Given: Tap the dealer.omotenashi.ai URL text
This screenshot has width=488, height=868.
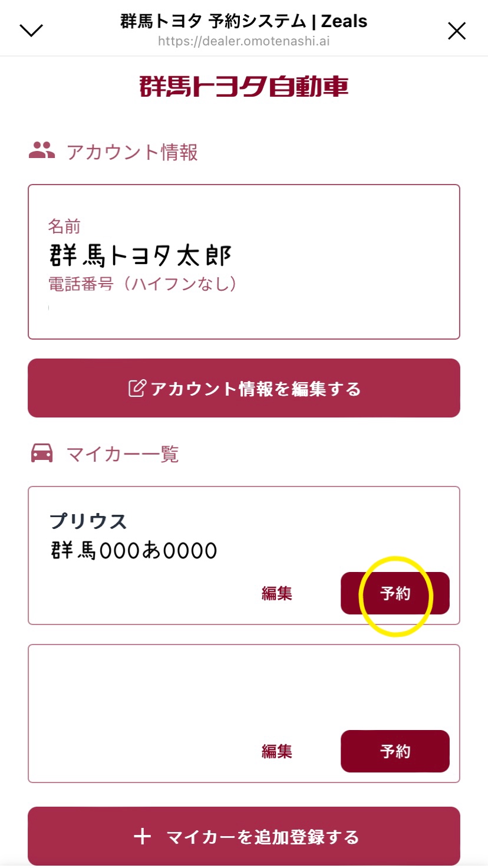Looking at the screenshot, I should point(243,42).
